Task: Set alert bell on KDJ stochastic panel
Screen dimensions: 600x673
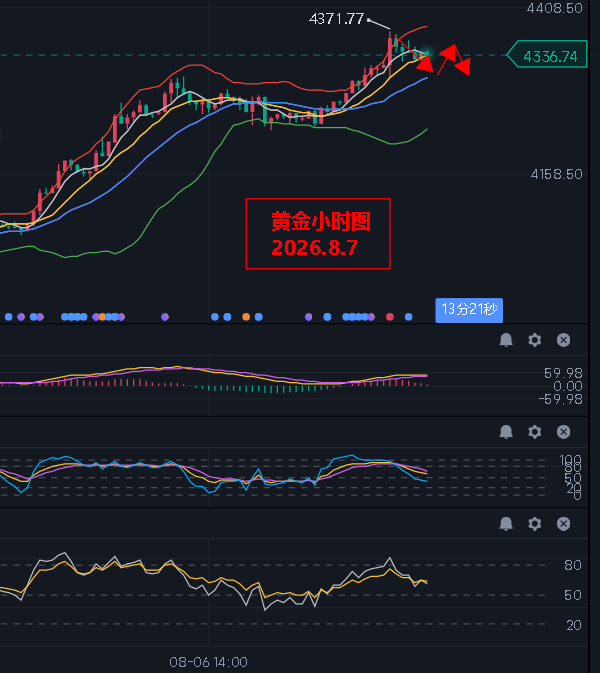Action: click(x=506, y=432)
